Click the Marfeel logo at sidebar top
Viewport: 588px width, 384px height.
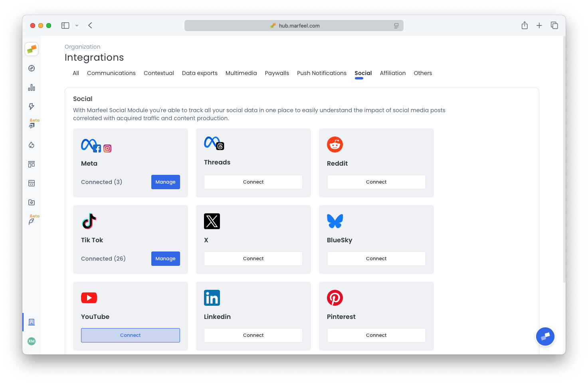point(32,49)
